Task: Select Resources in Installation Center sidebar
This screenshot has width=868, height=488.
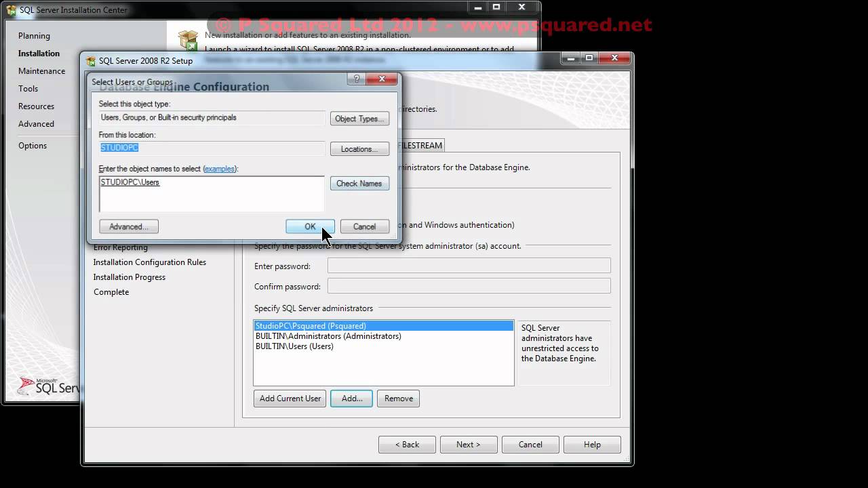Action: [x=36, y=106]
